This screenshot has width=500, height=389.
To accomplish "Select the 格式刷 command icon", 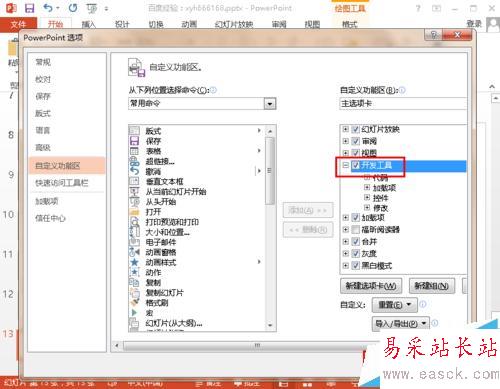I will click(x=134, y=303).
